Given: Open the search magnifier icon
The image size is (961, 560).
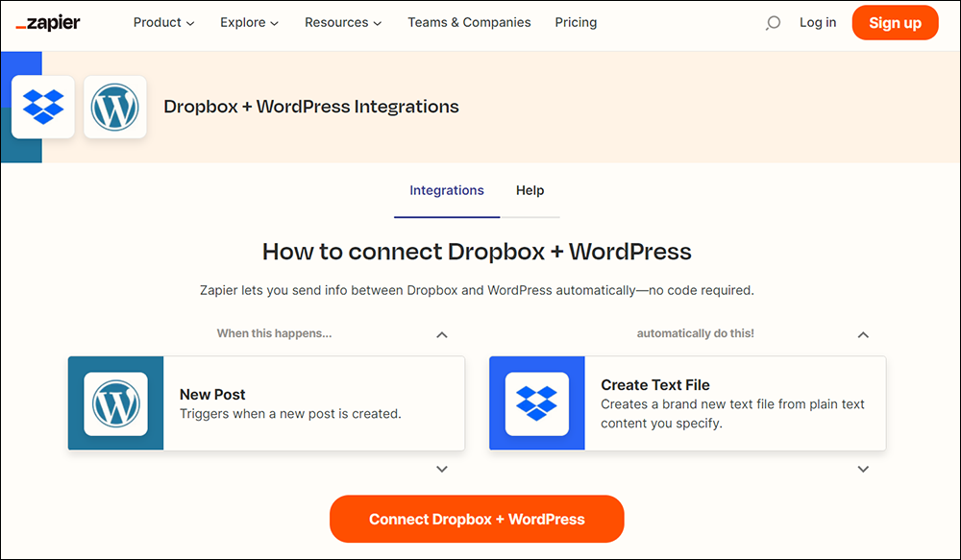Looking at the screenshot, I should [x=773, y=23].
